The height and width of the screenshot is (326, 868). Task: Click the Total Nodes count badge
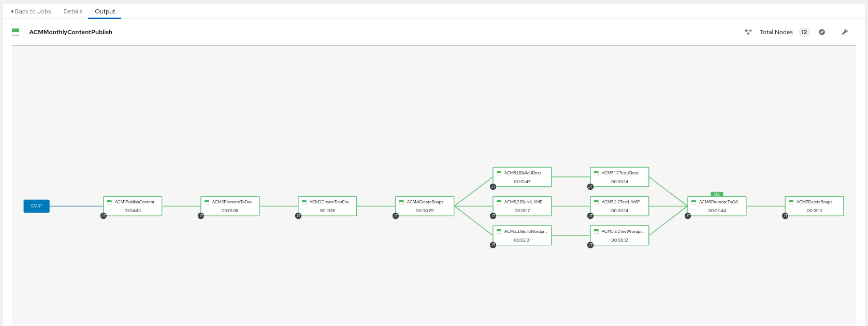pyautogui.click(x=804, y=32)
